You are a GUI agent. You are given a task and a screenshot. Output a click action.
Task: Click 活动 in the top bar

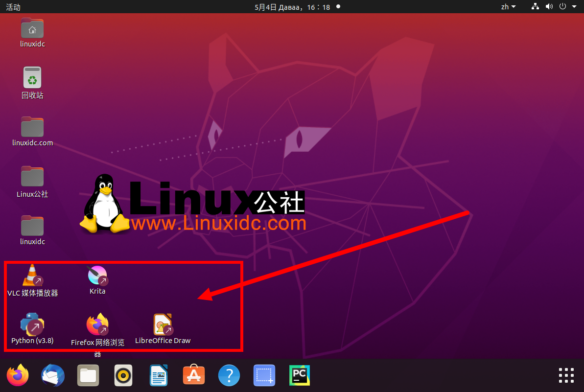pyautogui.click(x=13, y=7)
